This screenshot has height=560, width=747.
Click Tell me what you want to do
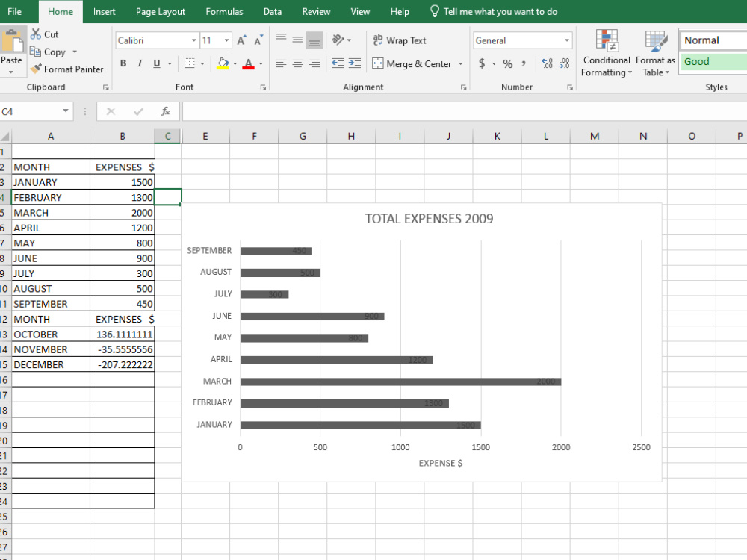494,11
